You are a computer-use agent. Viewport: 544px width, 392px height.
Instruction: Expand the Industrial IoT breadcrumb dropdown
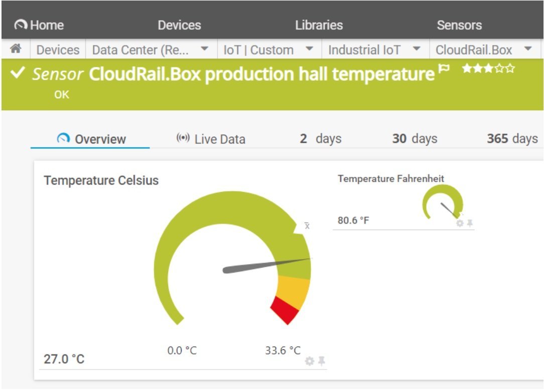pos(416,50)
